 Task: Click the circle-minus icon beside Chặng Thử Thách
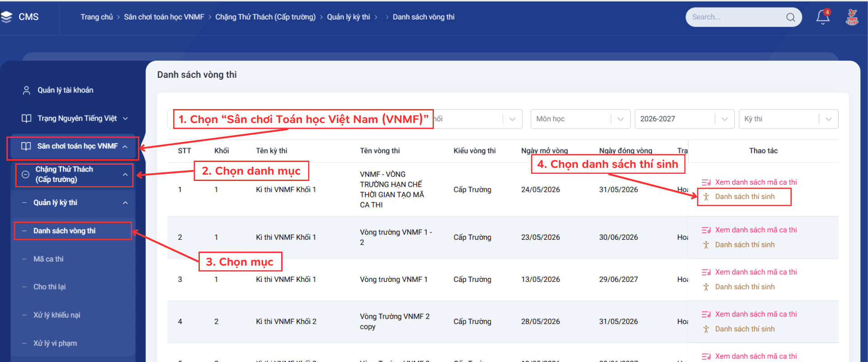pyautogui.click(x=26, y=175)
